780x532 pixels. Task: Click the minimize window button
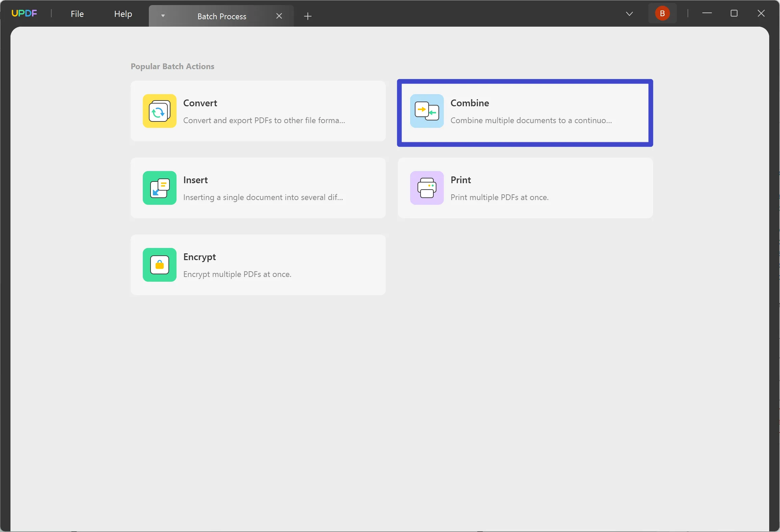point(707,13)
